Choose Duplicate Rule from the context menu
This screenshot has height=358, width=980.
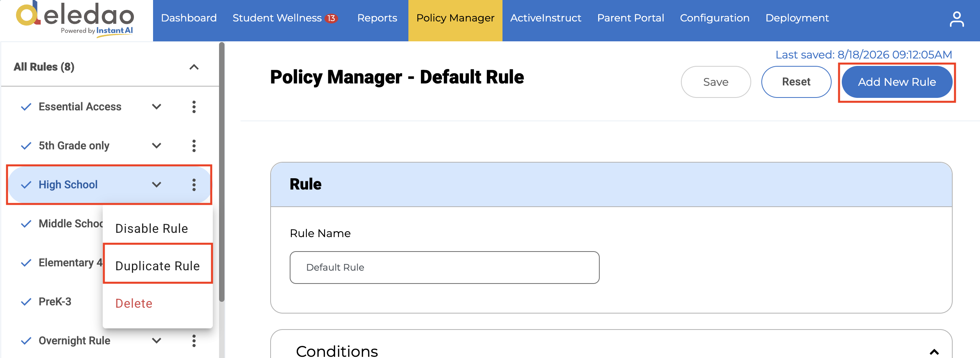(x=157, y=266)
